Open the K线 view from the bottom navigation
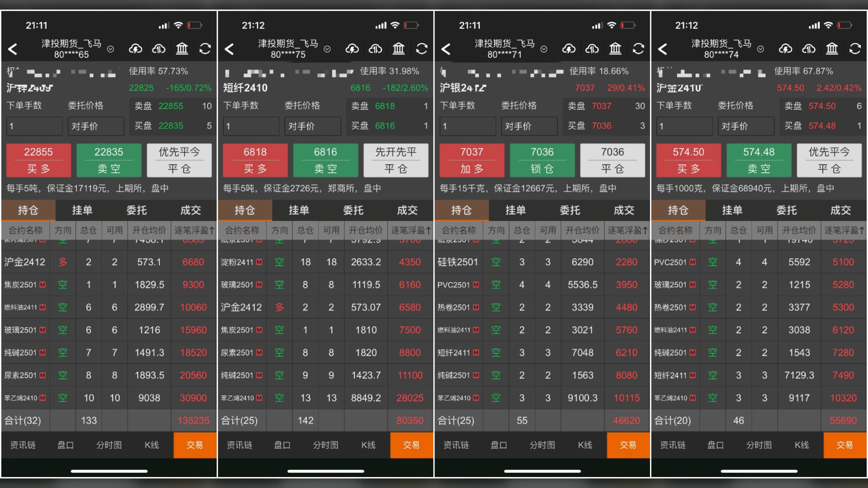Image resolution: width=868 pixels, height=488 pixels. tap(151, 445)
